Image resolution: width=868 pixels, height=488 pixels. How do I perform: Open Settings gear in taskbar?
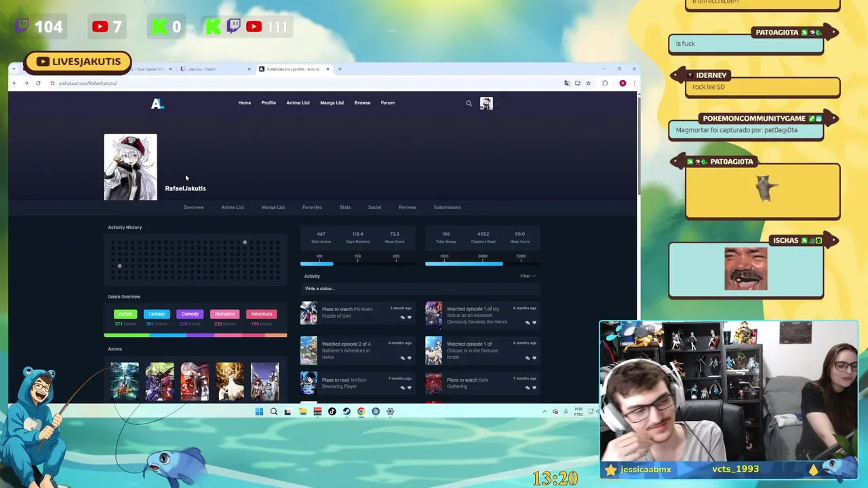point(390,411)
